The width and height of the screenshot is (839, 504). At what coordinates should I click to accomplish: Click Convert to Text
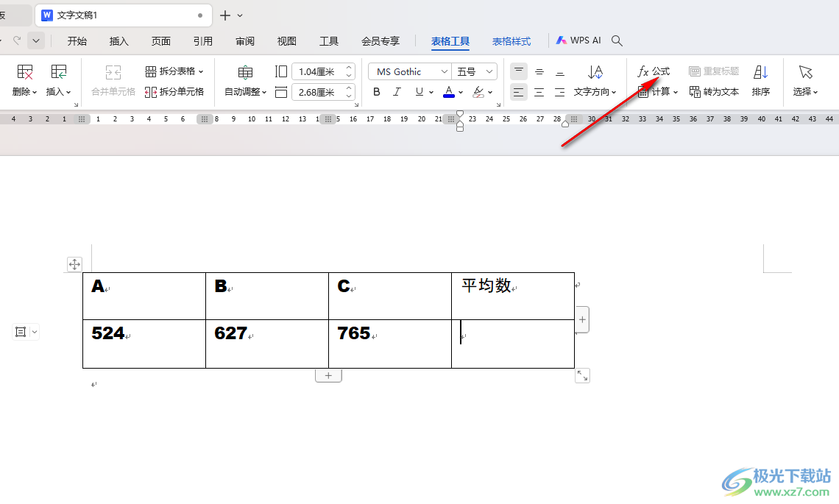point(714,92)
